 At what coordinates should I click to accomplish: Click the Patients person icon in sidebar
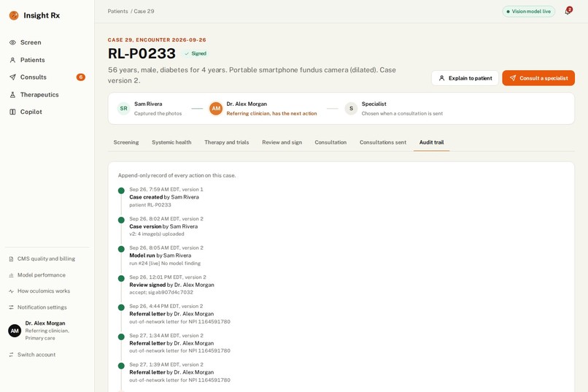tap(12, 60)
